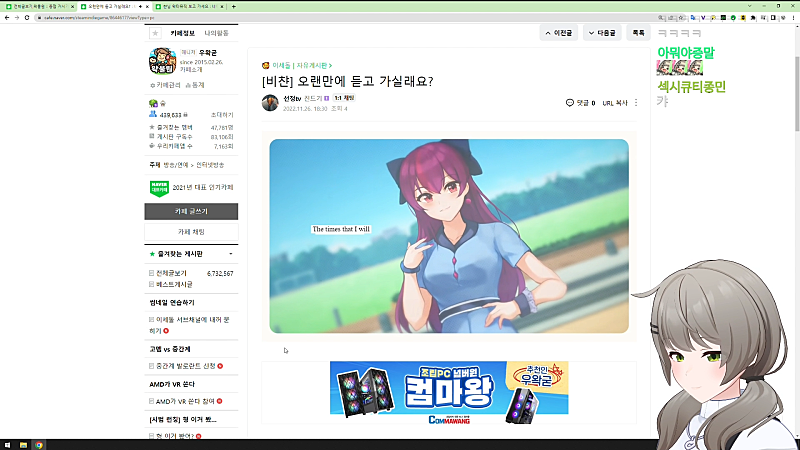Open a new browser tab with plus button
This screenshot has height=450, width=800.
(234, 7)
